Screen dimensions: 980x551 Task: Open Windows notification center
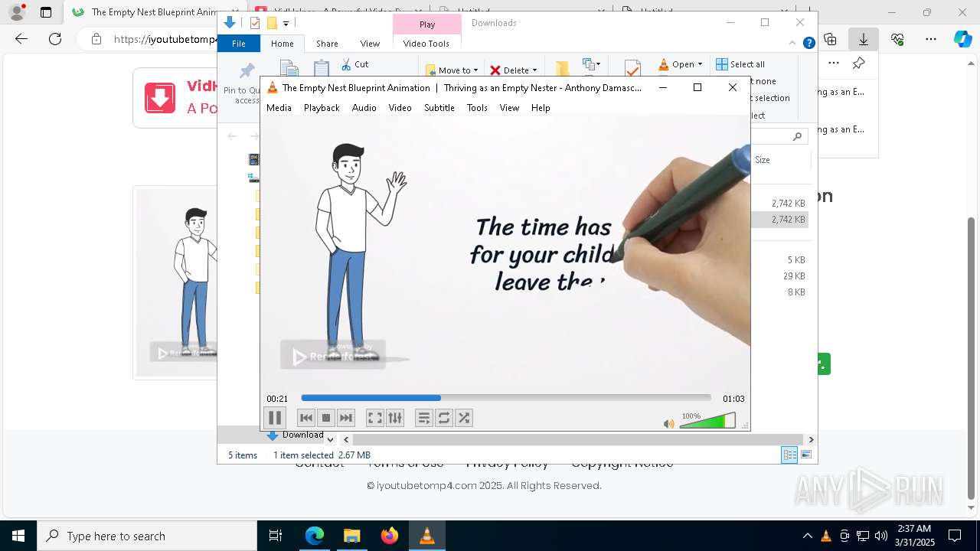pyautogui.click(x=955, y=536)
